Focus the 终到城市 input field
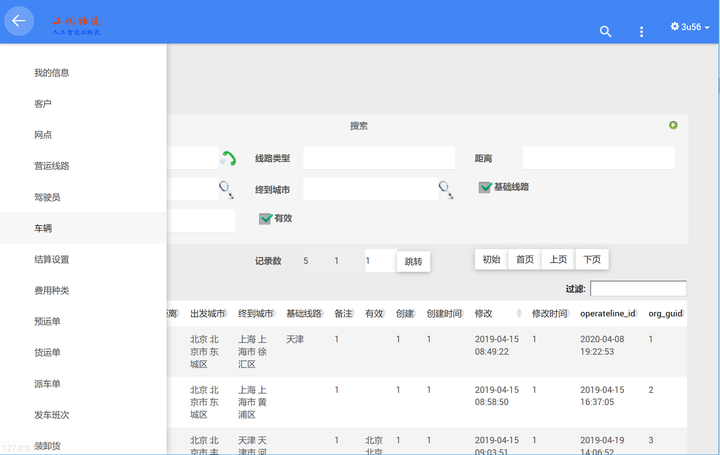Viewport: 720px width, 455px height. tap(371, 189)
